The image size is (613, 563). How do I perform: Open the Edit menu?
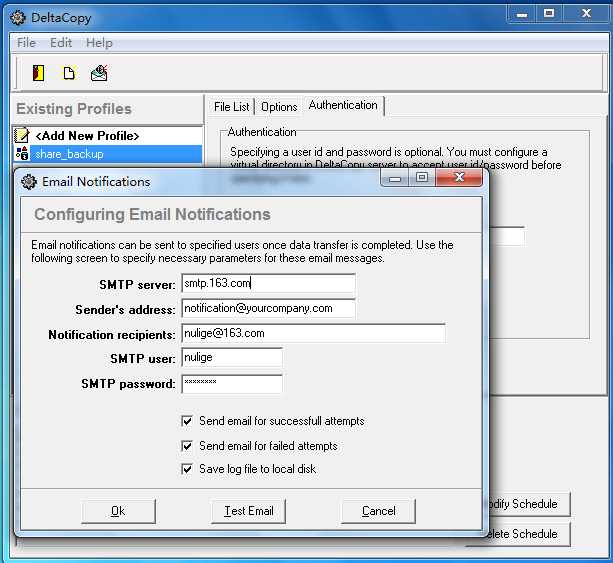pos(61,43)
